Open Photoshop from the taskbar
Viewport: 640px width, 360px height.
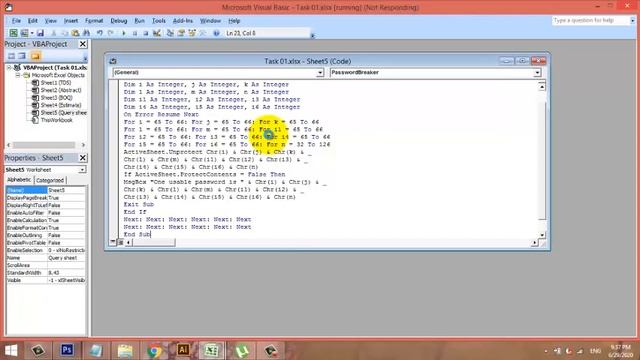tap(67, 351)
